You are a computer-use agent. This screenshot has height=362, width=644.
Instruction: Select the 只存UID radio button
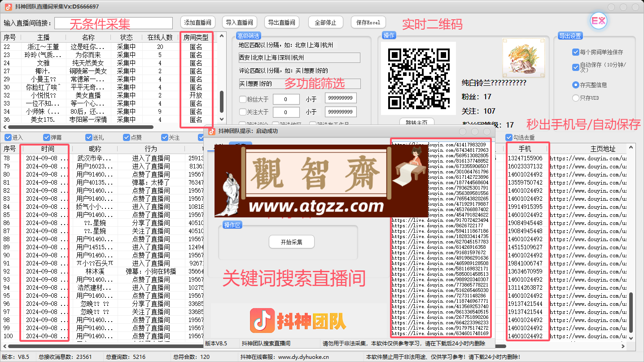click(576, 98)
